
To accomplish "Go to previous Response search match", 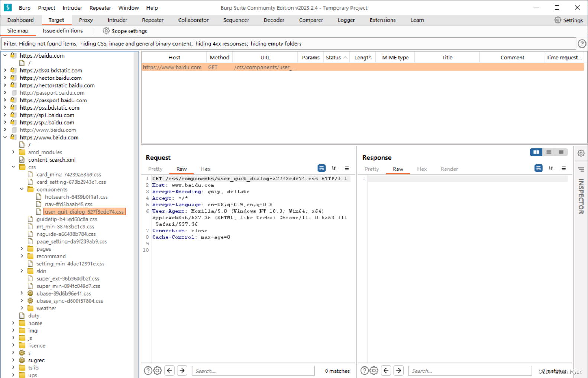I will click(386, 371).
